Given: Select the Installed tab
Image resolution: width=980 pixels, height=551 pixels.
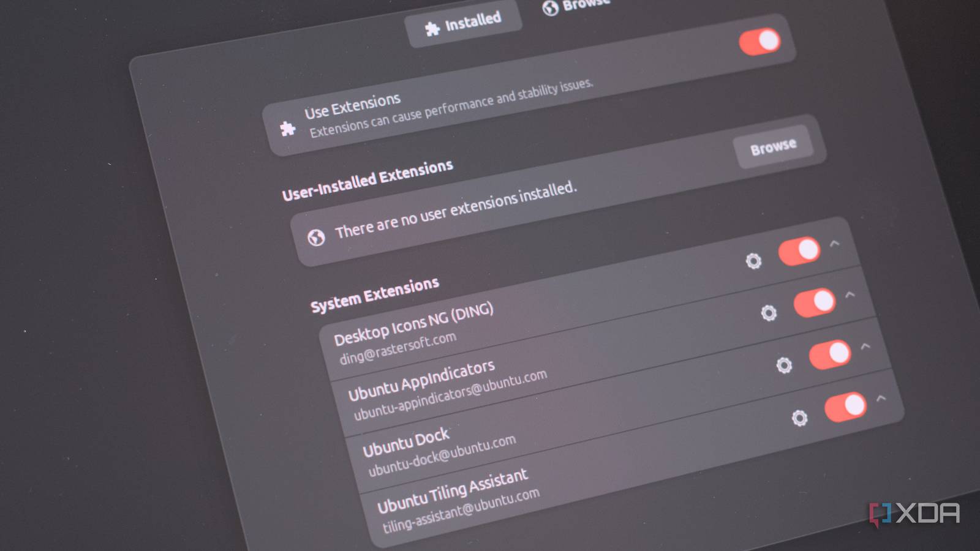Looking at the screenshot, I should (466, 17).
